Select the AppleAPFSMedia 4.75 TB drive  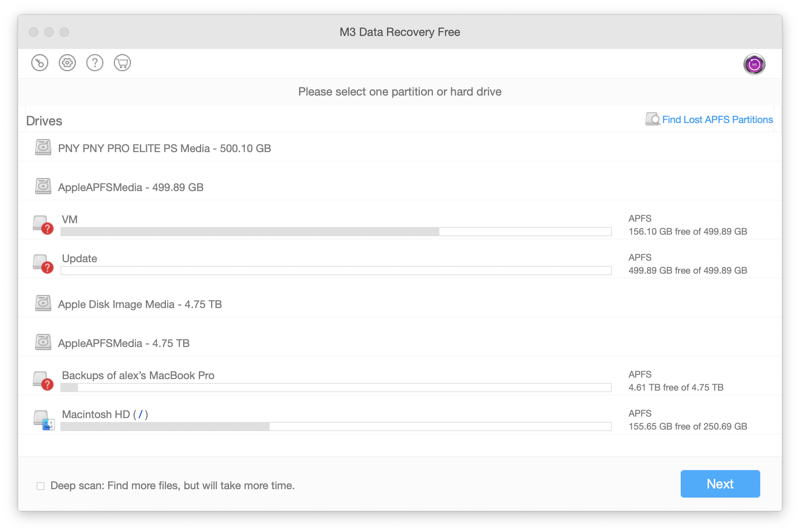400,343
